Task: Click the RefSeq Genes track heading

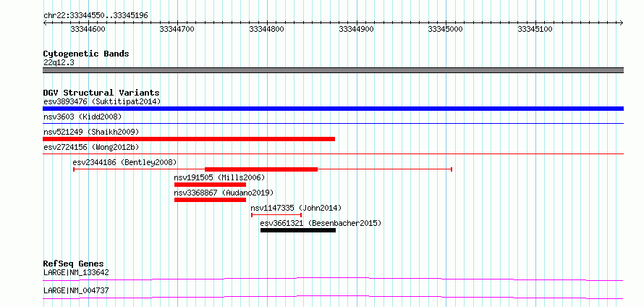Action: 74,264
